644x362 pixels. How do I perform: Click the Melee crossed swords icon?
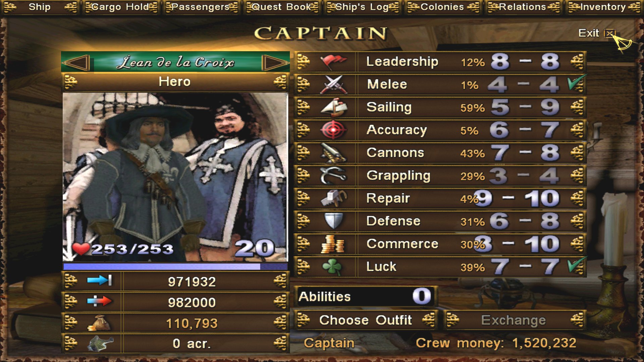pos(333,84)
